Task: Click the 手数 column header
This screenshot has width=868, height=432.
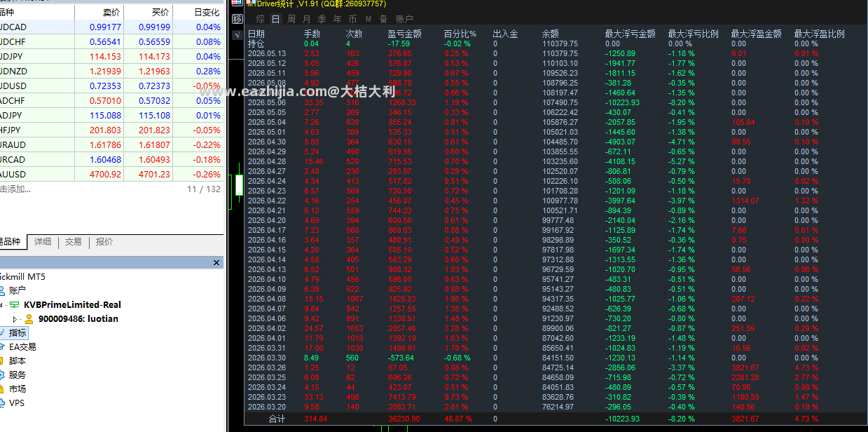Action: click(312, 34)
